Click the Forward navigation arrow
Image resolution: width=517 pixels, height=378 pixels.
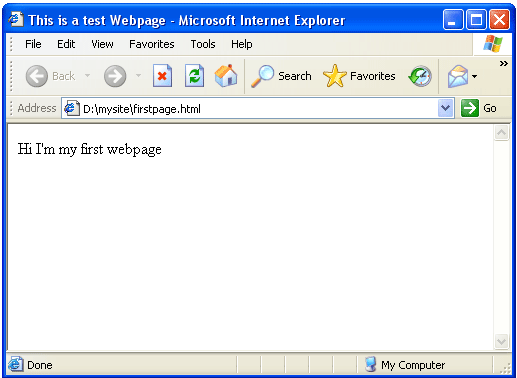tap(115, 76)
